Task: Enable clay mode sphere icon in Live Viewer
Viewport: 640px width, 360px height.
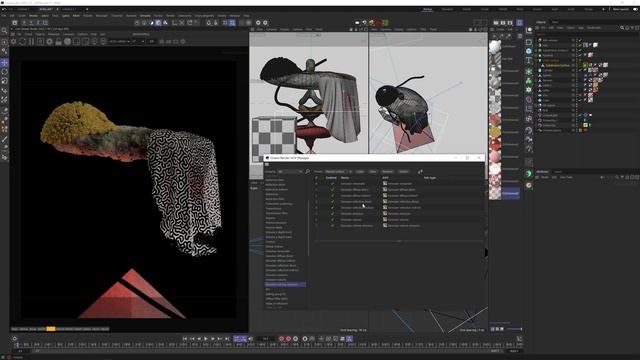Action: 67,42
